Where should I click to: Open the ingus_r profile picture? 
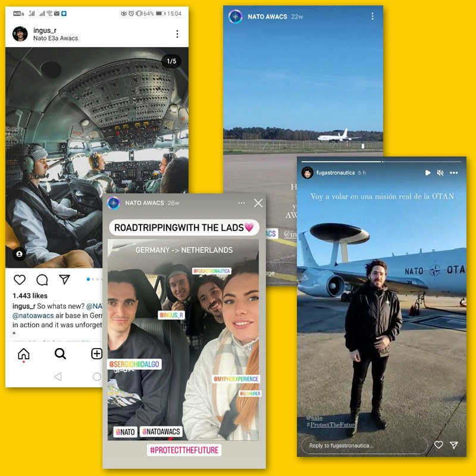tap(20, 34)
